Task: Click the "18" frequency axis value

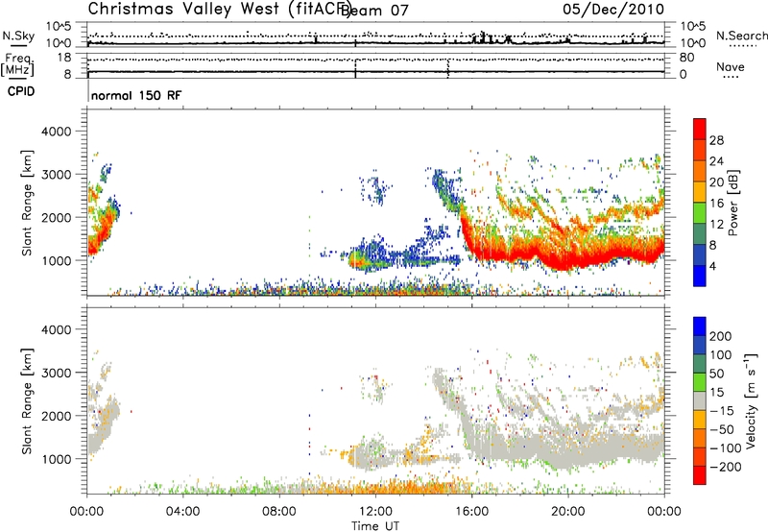Action: (x=64, y=58)
